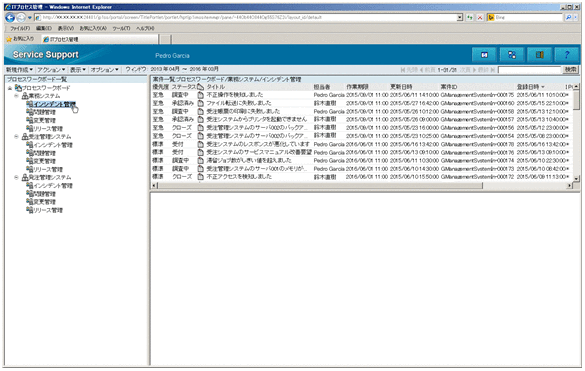Open the browser ファイル(F) menu

[x=20, y=28]
